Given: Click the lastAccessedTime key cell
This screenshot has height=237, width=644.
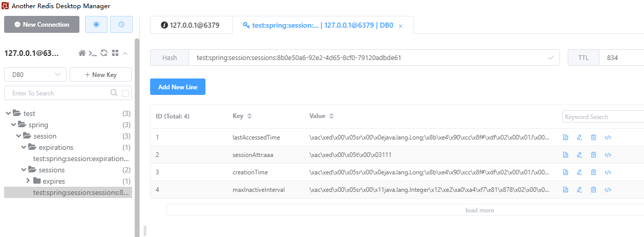Looking at the screenshot, I should (x=256, y=137).
